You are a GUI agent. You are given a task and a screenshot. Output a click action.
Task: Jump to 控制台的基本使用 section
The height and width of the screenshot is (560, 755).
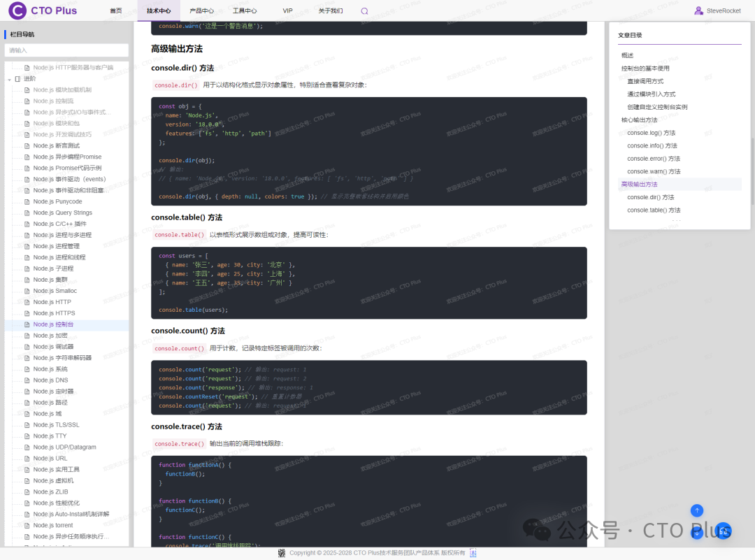click(645, 69)
